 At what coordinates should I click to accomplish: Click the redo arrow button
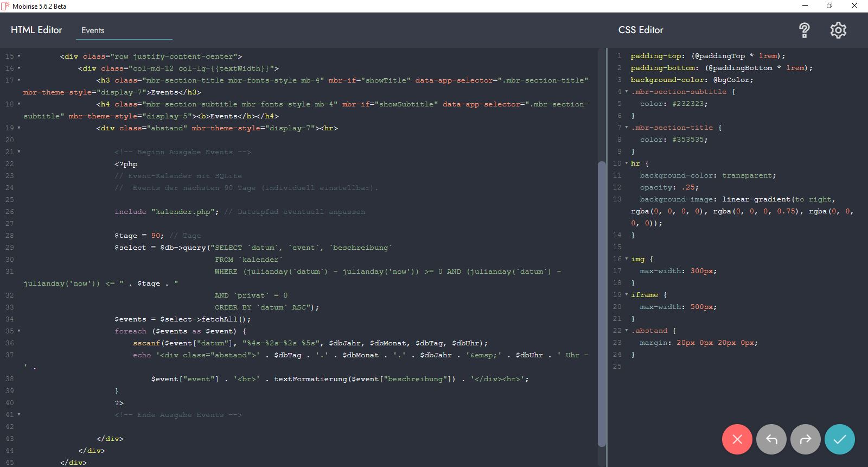point(806,439)
